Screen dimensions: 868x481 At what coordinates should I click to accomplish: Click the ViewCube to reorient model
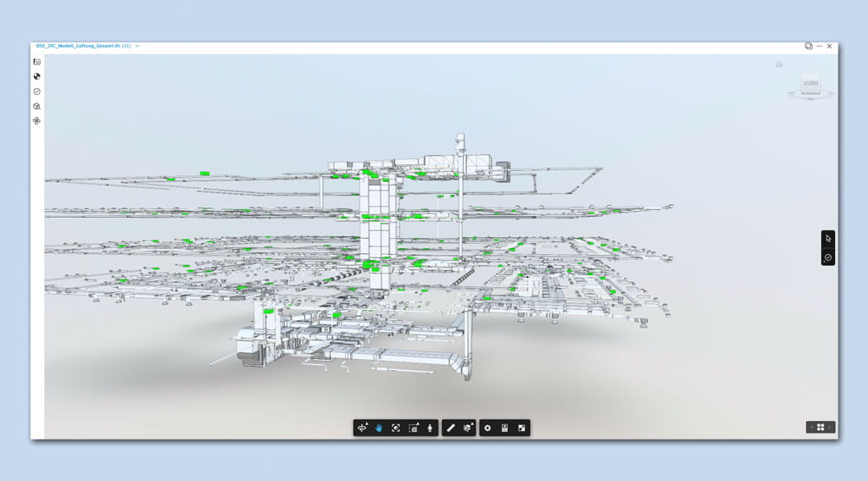click(810, 84)
